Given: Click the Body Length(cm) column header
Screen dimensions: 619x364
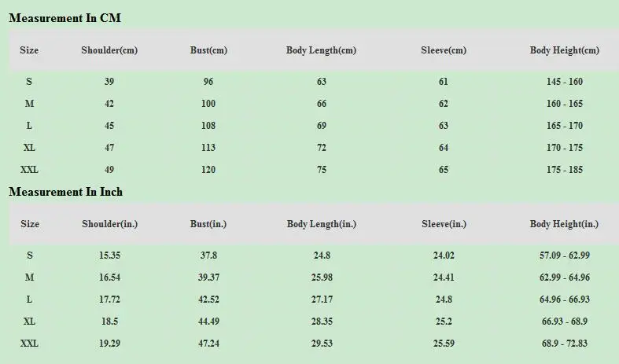Looking at the screenshot, I should (321, 50).
